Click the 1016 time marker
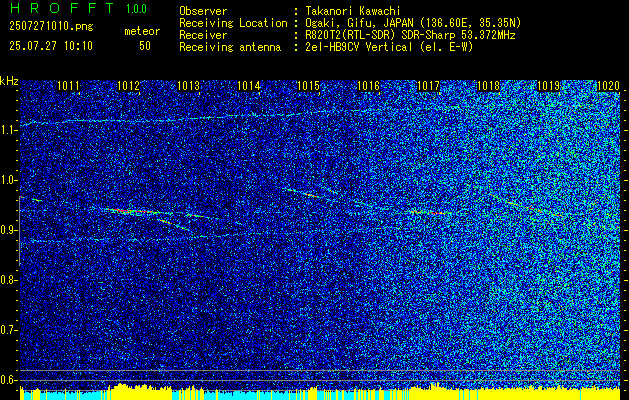Image resolution: width=629 pixels, height=400 pixels. [x=368, y=85]
